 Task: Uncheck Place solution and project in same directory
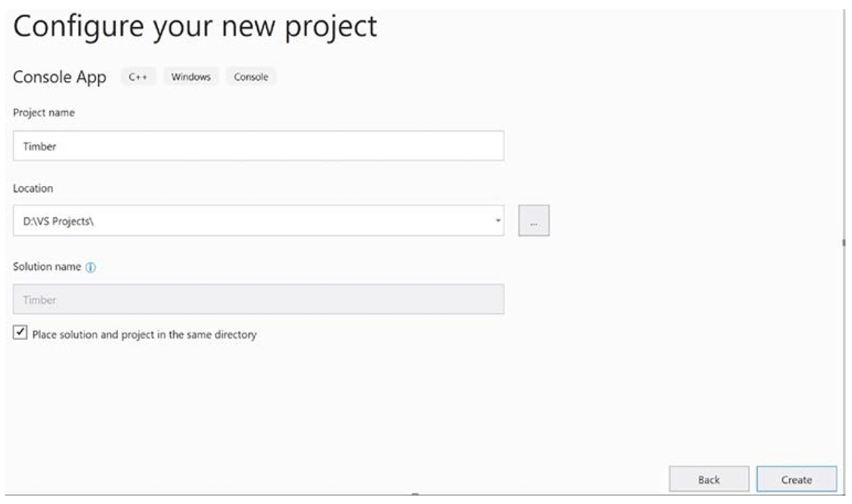coord(20,333)
